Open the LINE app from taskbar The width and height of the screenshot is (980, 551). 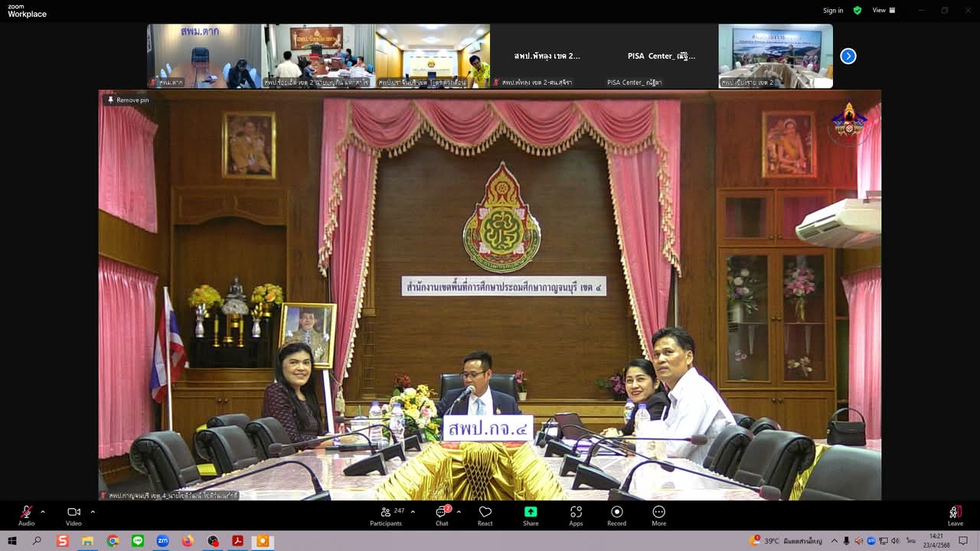point(138,541)
